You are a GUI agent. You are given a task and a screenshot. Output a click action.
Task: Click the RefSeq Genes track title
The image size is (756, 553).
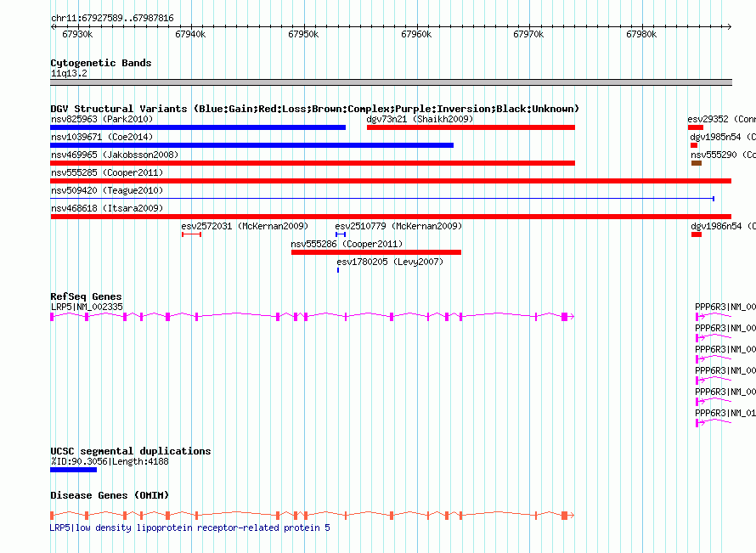pos(86,296)
